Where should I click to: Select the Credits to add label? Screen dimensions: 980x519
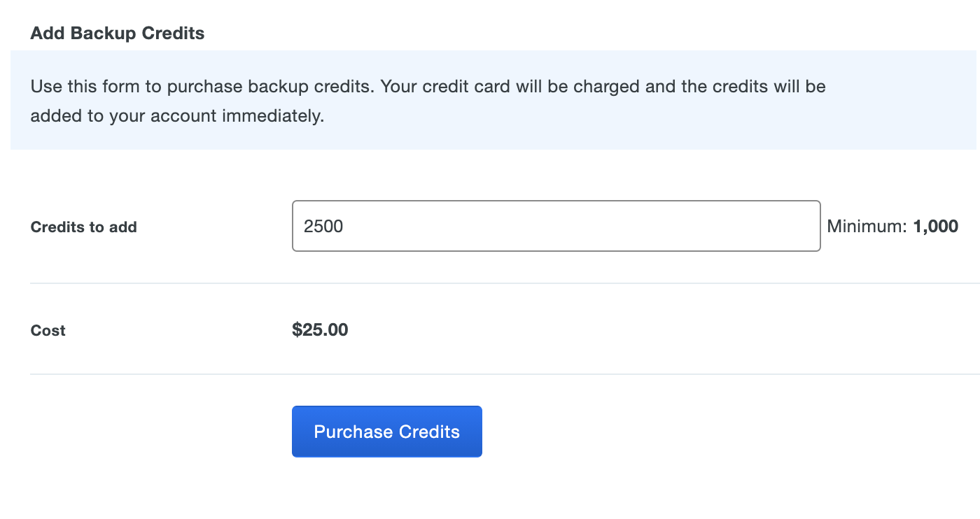pos(83,227)
